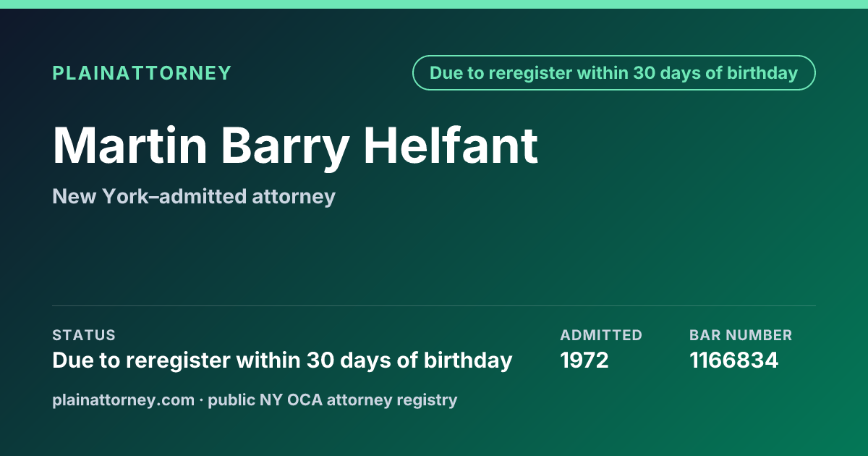Click the horizontal divider line above STATUS
The height and width of the screenshot is (456, 868).
434,305
